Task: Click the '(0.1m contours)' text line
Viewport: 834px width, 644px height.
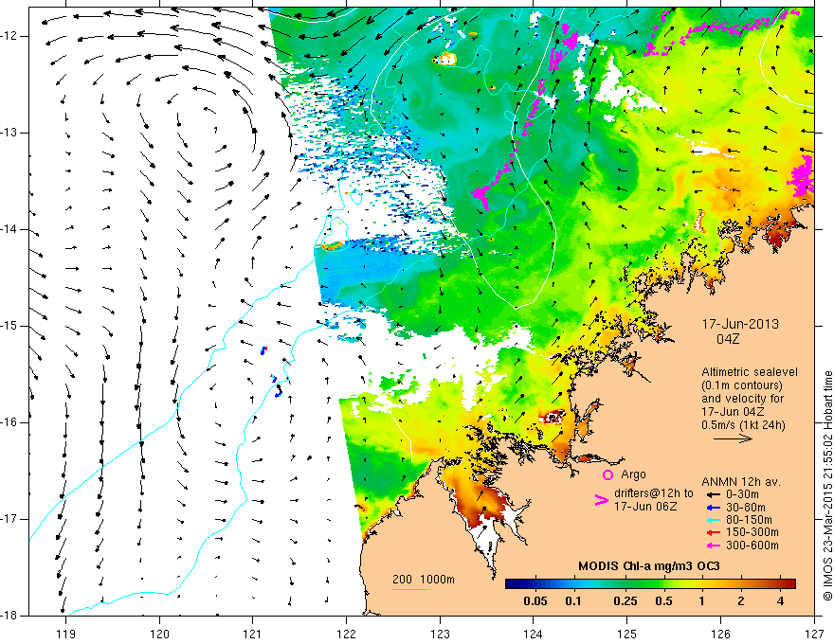Action: [742, 385]
